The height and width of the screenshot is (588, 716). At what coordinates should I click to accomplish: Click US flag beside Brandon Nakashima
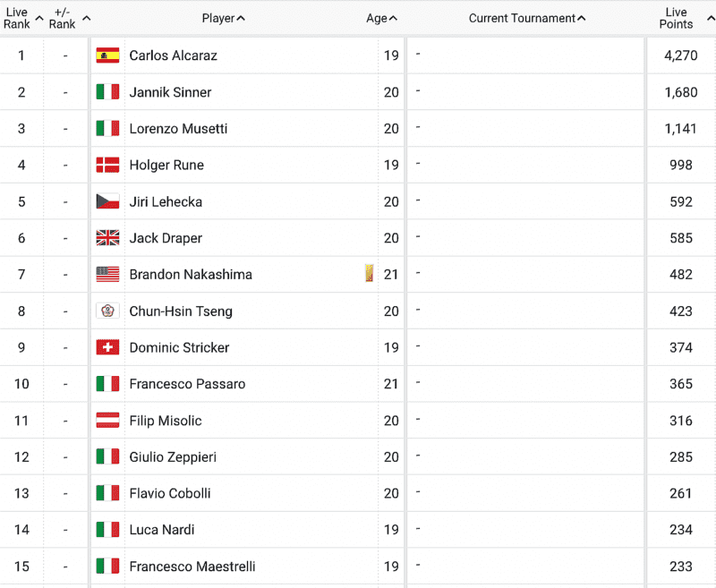coord(107,275)
